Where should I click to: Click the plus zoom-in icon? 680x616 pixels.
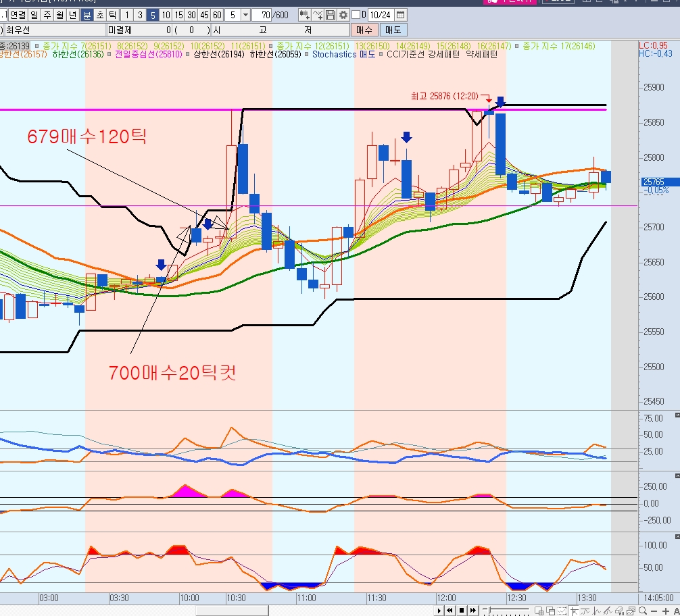665,611
